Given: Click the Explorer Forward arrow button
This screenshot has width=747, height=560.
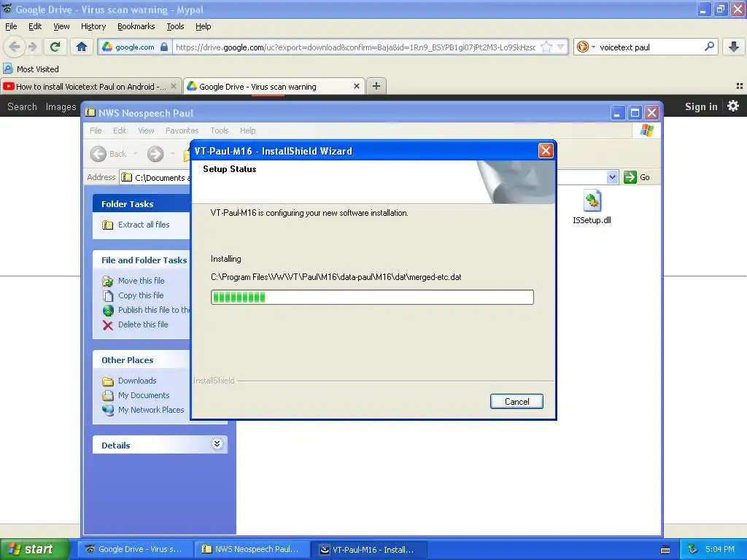Looking at the screenshot, I should (155, 154).
